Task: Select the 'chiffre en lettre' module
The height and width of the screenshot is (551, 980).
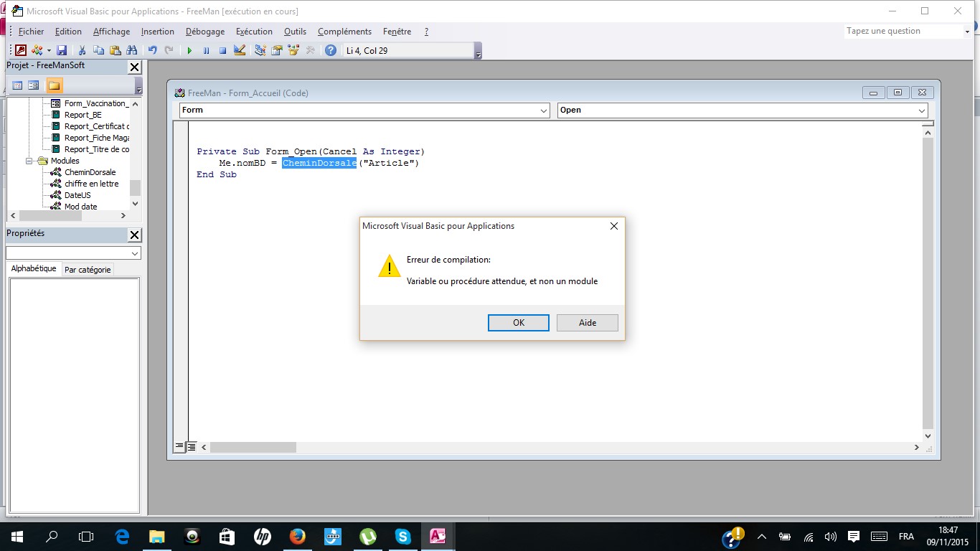Action: (91, 184)
